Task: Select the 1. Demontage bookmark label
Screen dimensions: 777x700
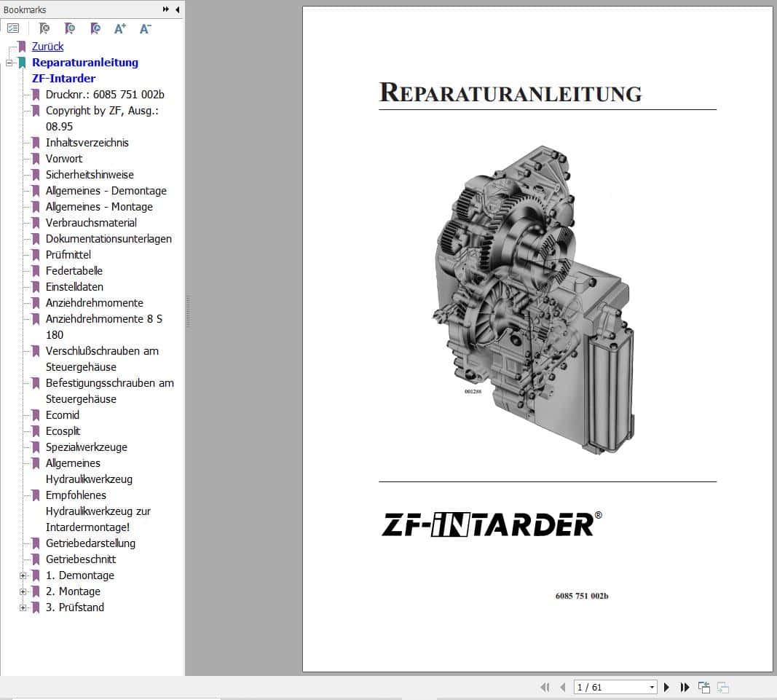Action: point(80,575)
